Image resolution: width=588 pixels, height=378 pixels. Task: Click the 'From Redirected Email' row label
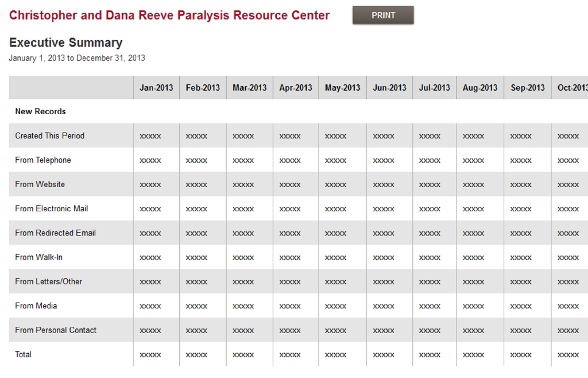click(x=55, y=233)
